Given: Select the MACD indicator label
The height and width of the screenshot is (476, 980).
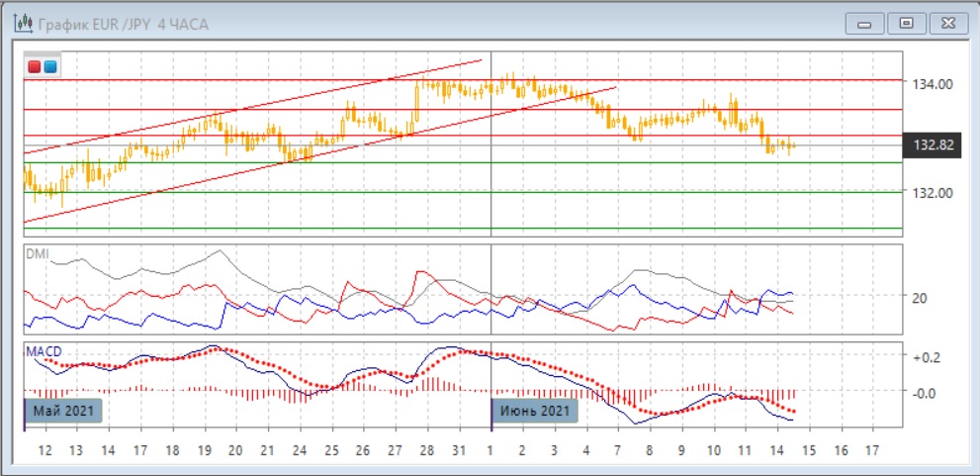Looking at the screenshot, I should click(44, 351).
